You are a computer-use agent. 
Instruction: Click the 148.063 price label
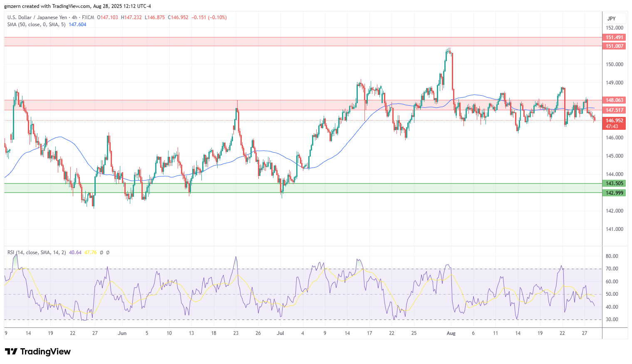[614, 100]
